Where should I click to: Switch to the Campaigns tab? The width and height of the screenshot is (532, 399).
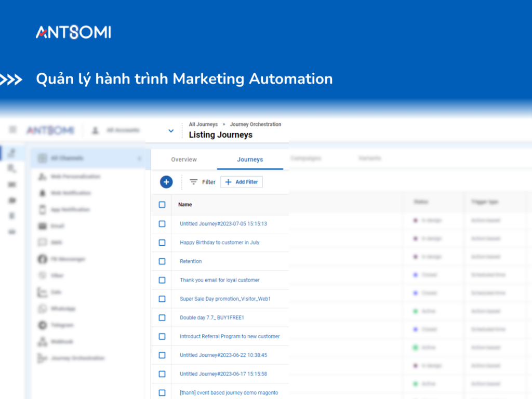(x=305, y=158)
